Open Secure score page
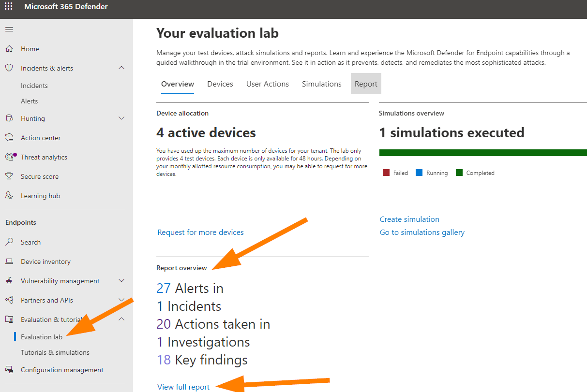The height and width of the screenshot is (392, 587). (40, 176)
